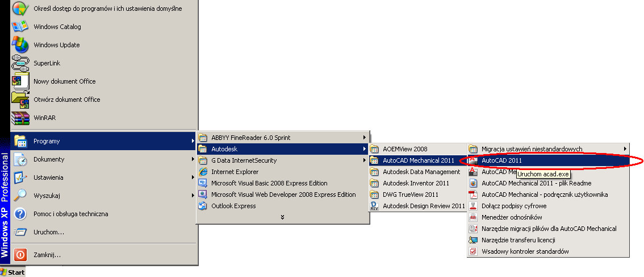The width and height of the screenshot is (644, 277).
Task: Open Autodesk Data Management folder
Action: coord(417,172)
